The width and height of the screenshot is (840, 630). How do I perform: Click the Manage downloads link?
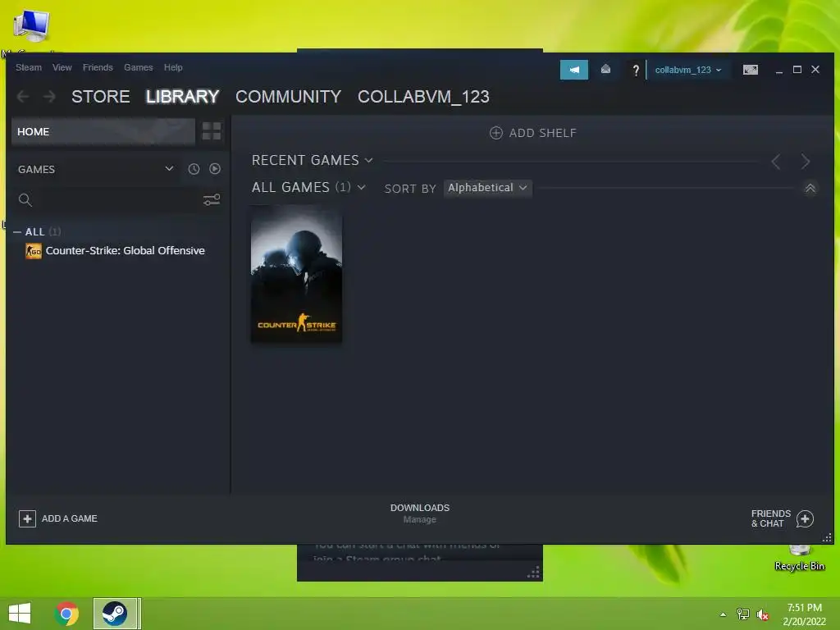[x=419, y=519]
